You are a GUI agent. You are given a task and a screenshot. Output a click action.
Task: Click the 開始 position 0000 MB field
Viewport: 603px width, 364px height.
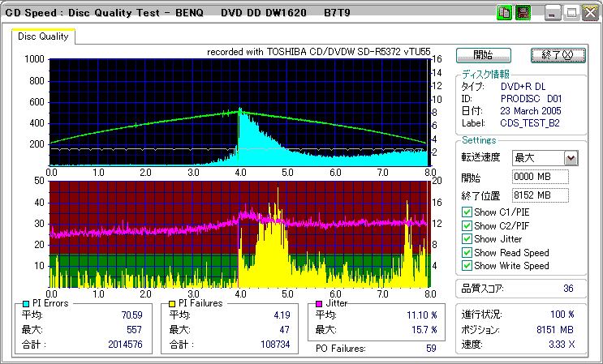pyautogui.click(x=540, y=177)
